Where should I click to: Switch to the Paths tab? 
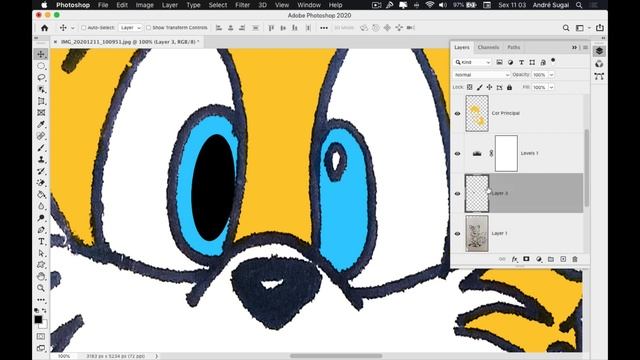pyautogui.click(x=513, y=47)
